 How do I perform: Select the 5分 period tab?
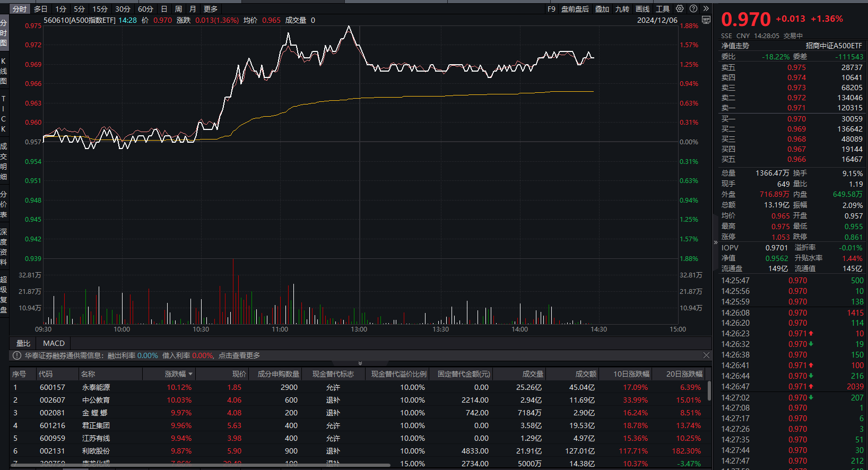click(x=79, y=9)
